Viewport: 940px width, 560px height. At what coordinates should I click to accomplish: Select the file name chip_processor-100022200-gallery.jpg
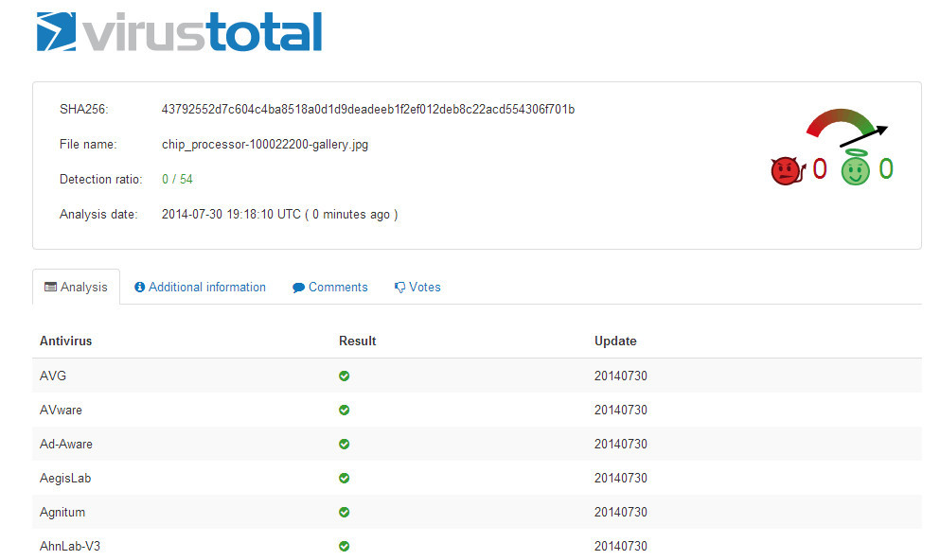pos(266,144)
